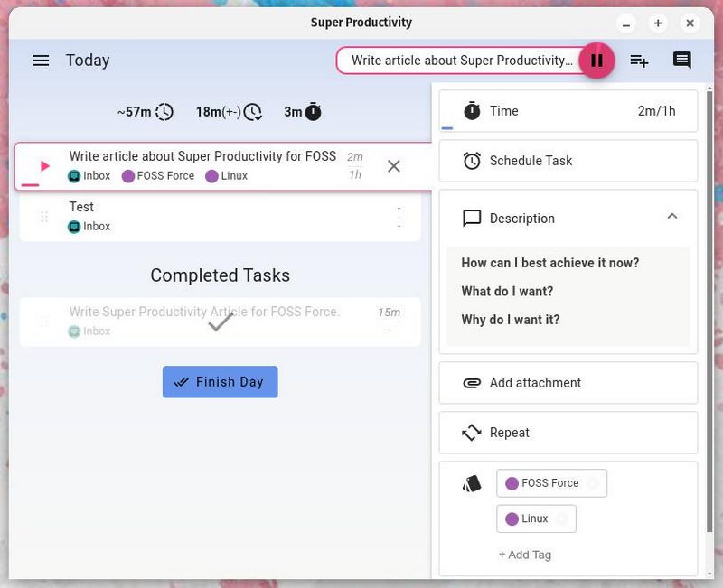Viewport: 723px width, 588px height.
Task: Toggle the checkmark on the completed article task
Action: [x=217, y=321]
